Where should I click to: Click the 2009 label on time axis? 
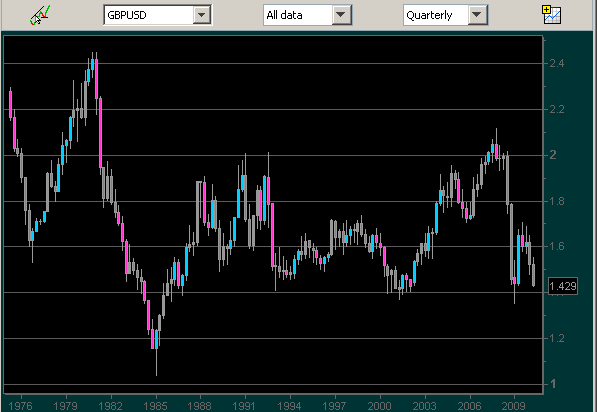(514, 406)
